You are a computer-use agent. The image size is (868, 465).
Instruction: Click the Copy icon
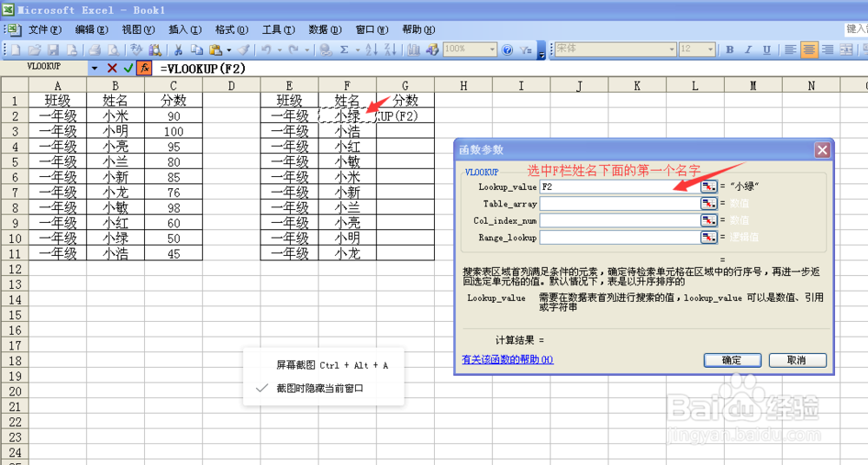(x=197, y=49)
